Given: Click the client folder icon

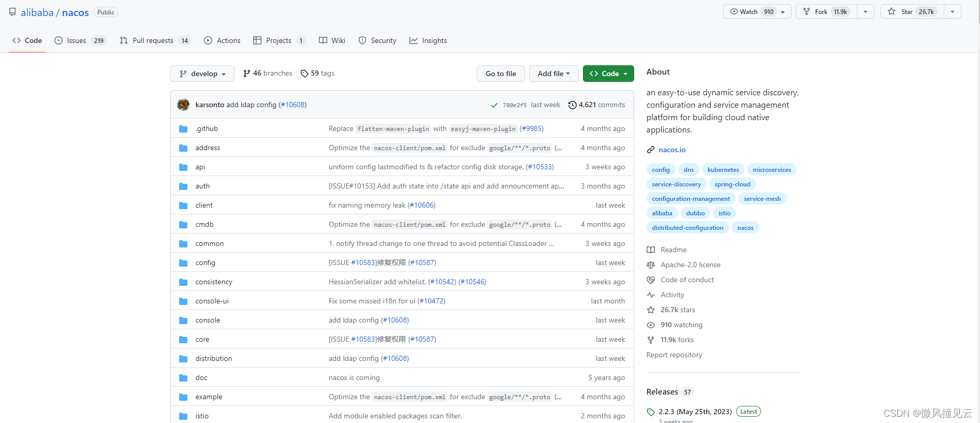Looking at the screenshot, I should point(183,206).
